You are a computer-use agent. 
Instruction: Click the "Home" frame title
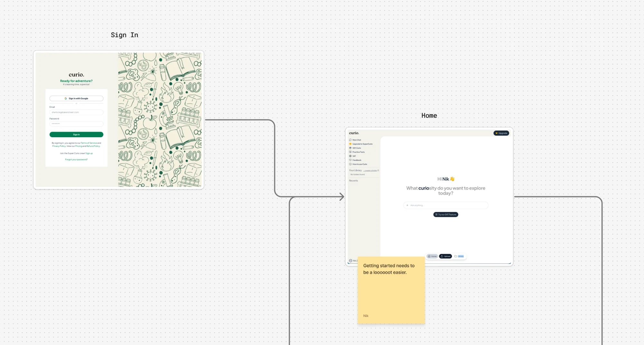tap(429, 116)
